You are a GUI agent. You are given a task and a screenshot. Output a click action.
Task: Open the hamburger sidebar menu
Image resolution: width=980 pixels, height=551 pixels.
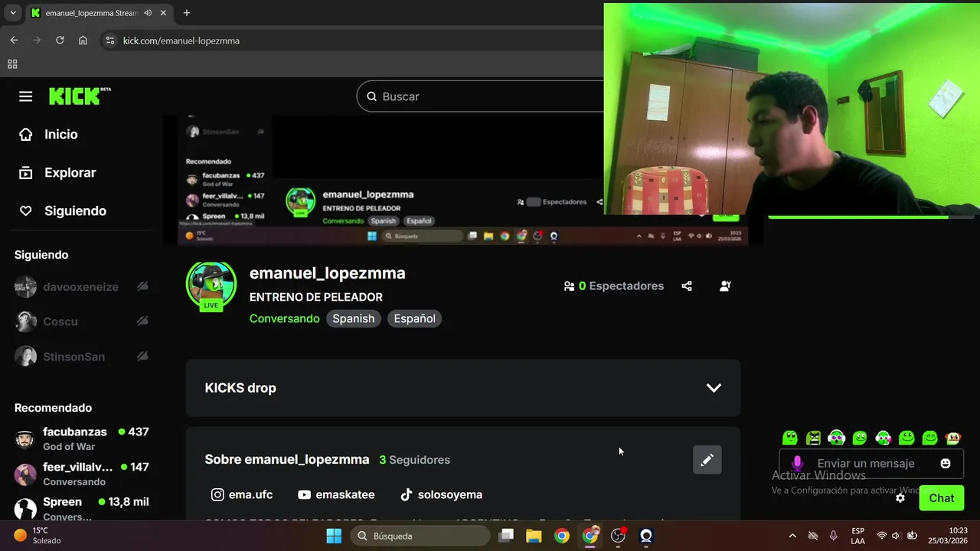[x=26, y=96]
